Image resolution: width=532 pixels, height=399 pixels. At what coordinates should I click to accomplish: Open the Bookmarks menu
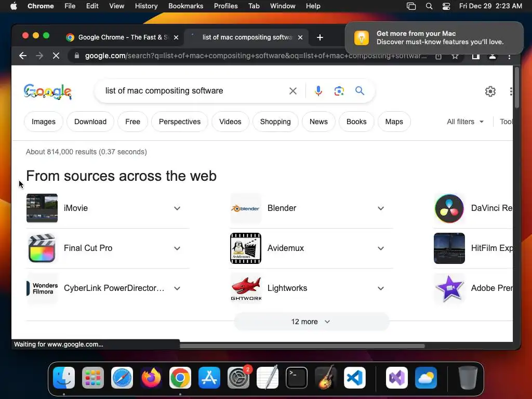pos(185,6)
